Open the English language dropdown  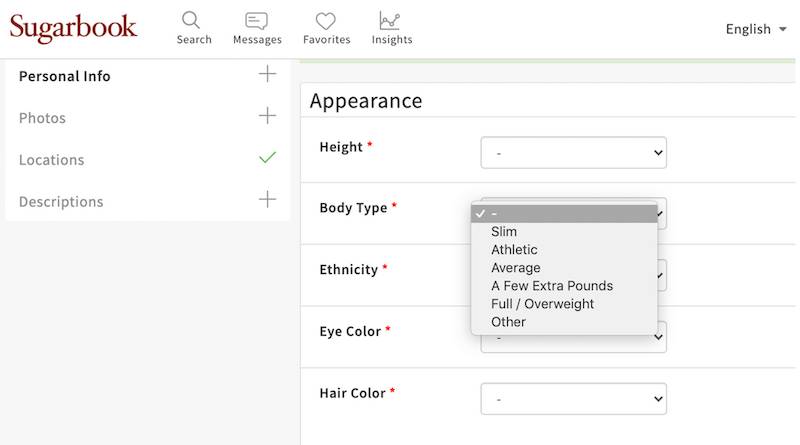[x=755, y=29]
